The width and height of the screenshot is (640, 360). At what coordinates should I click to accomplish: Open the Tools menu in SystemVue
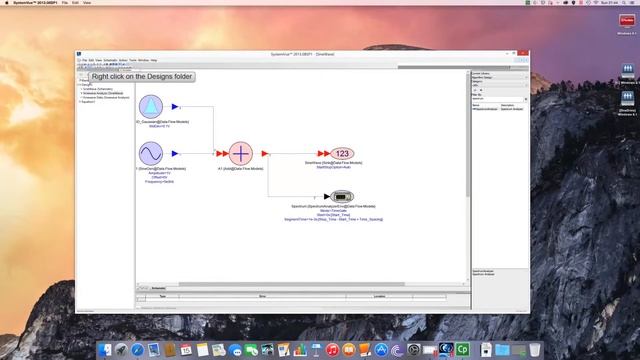click(133, 60)
